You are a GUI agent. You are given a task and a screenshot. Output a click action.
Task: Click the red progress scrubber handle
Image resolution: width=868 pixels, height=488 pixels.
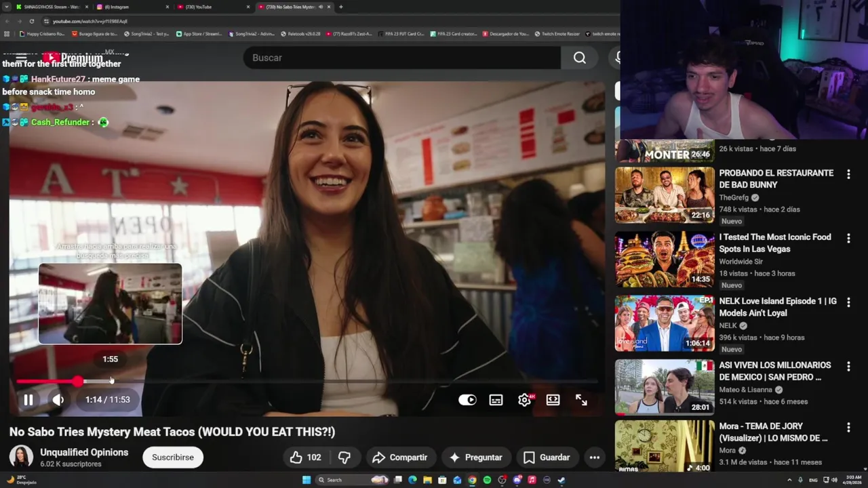point(79,382)
